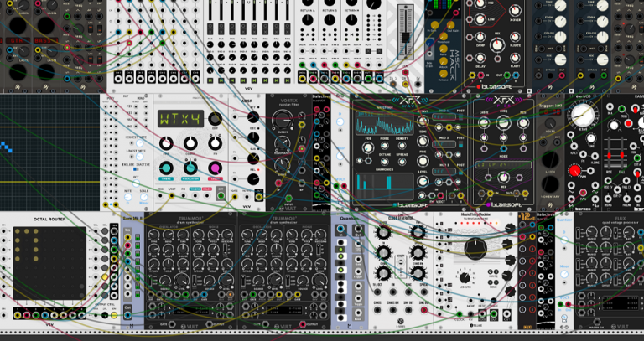Screen dimensions: 644x341
Task: Toggle the MOD 1 POST switch on XFX Wave
Action: click(x=460, y=117)
